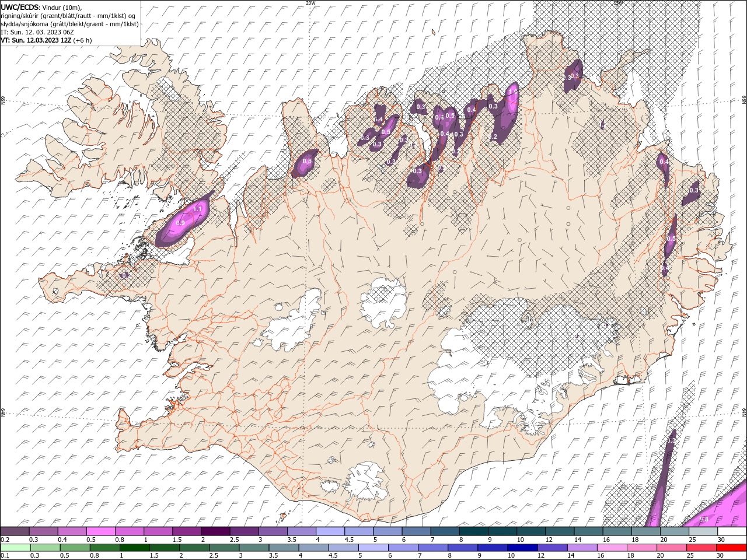Click the 20W longitude label

[x=310, y=3]
